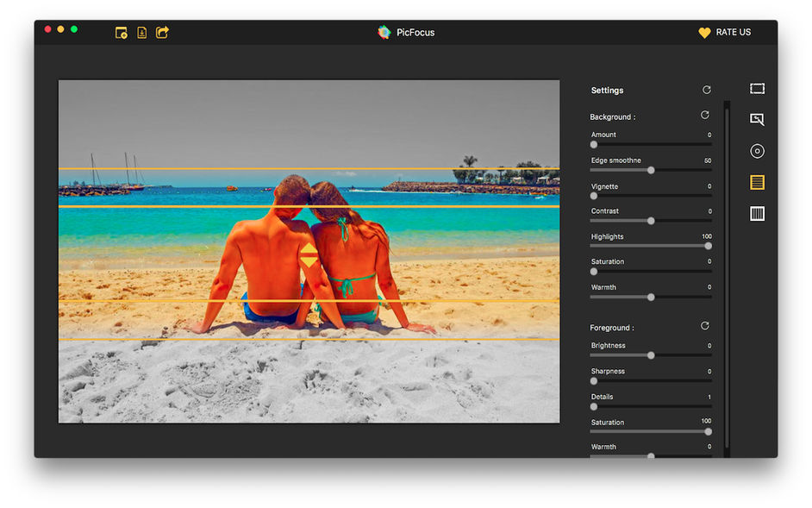
Task: Click the green macOS fullscreen window button
Action: pyautogui.click(x=74, y=29)
